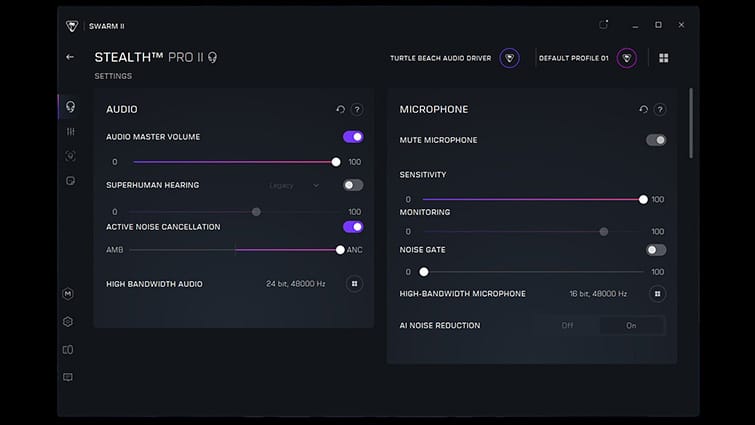Click the Noise Gate slider handle
This screenshot has height=425, width=755.
tap(424, 272)
